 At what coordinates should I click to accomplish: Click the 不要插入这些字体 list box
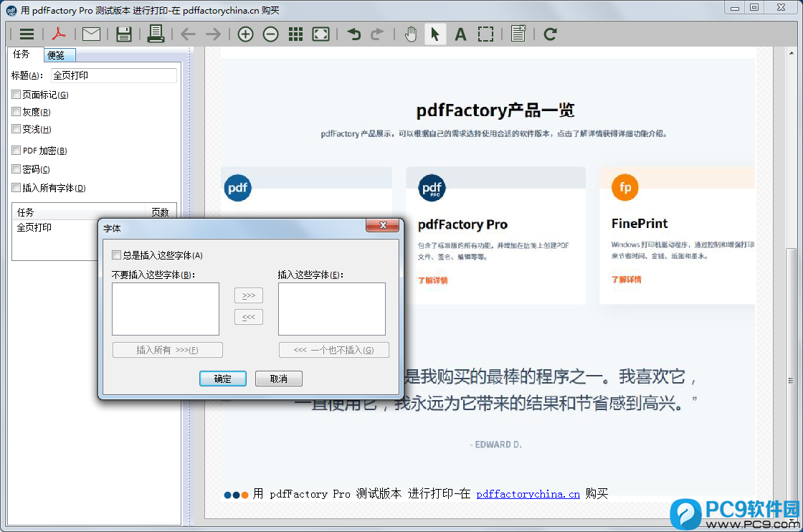point(166,309)
